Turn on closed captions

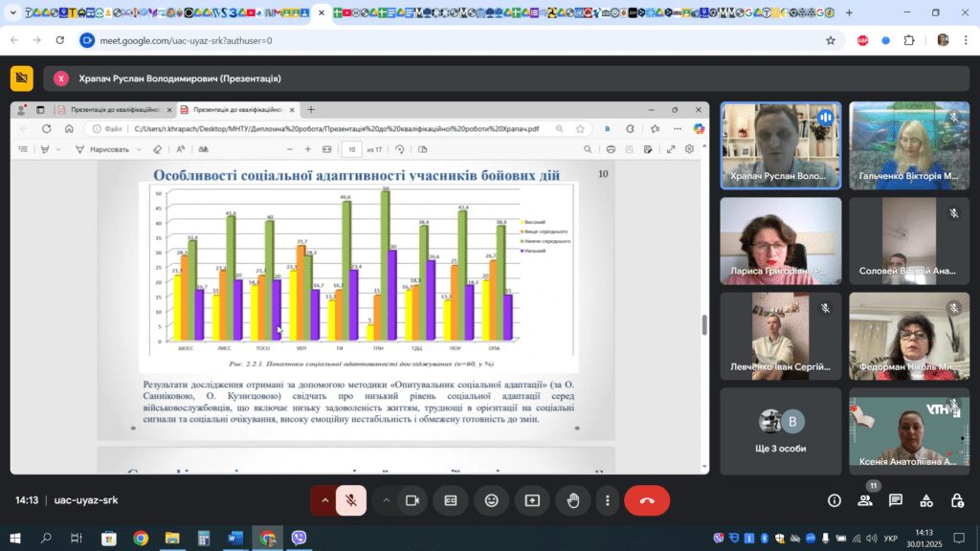[451, 500]
